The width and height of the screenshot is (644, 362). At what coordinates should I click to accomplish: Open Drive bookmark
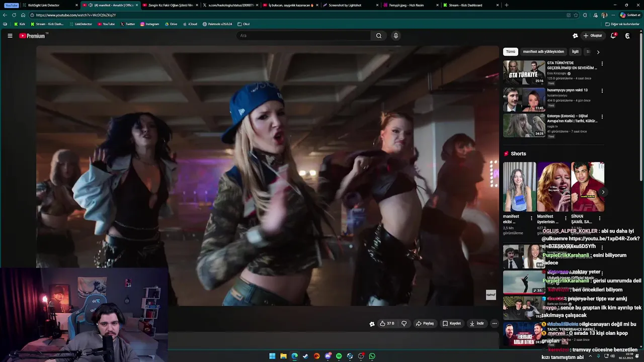171,24
